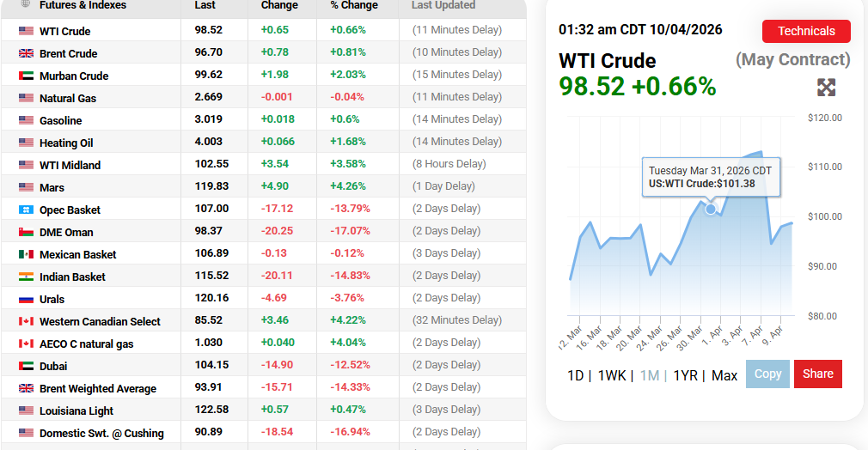Viewport: 868px width, 450px height.
Task: Click the Mar 31 data point on chart
Action: (710, 209)
